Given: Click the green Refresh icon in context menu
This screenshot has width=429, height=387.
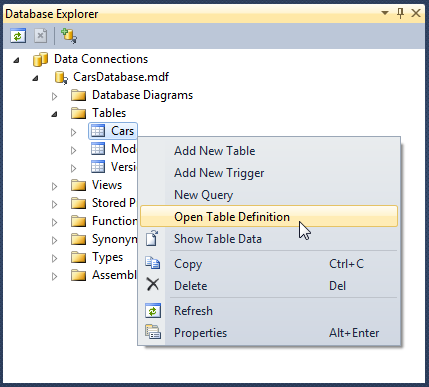Looking at the screenshot, I should tap(153, 311).
